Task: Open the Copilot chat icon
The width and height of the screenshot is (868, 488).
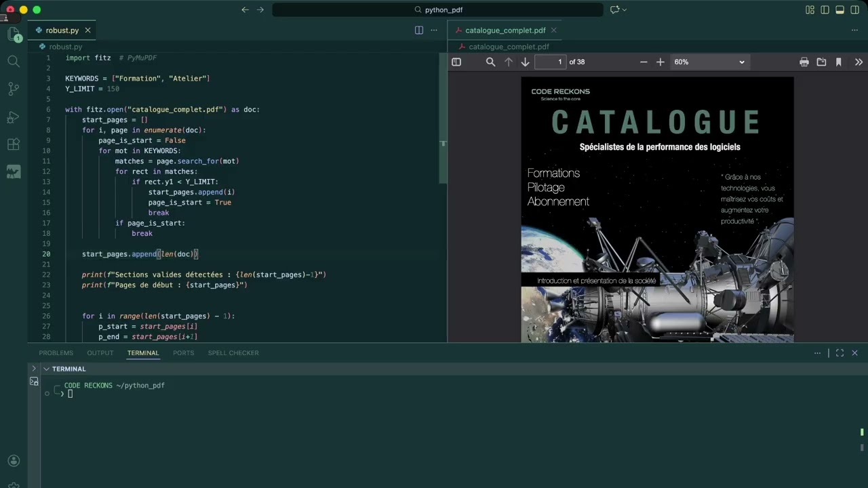Action: pyautogui.click(x=614, y=9)
